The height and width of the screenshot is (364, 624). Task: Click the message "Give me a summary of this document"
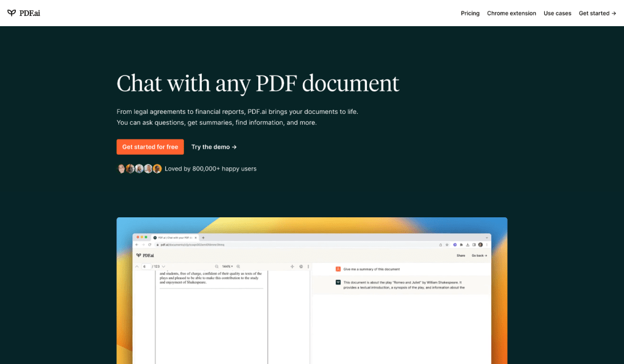tap(371, 269)
